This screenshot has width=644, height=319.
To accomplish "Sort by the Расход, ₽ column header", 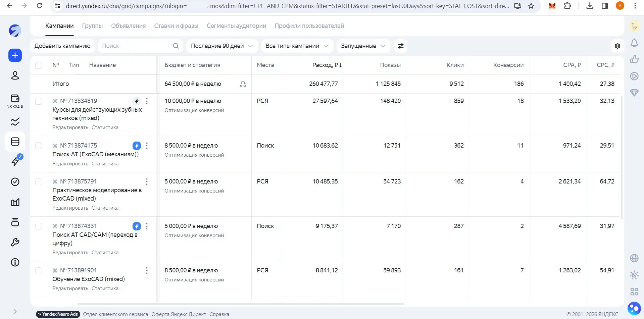I will [x=327, y=65].
